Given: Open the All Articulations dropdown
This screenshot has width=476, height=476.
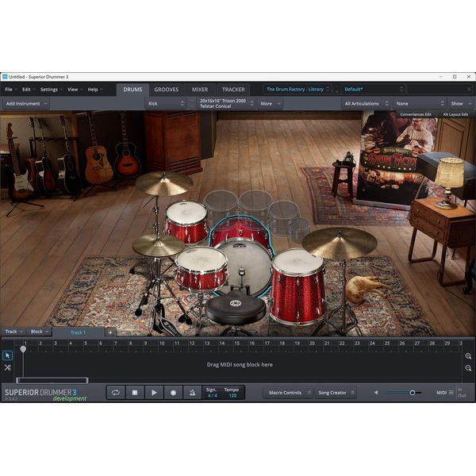Looking at the screenshot, I should point(366,103).
